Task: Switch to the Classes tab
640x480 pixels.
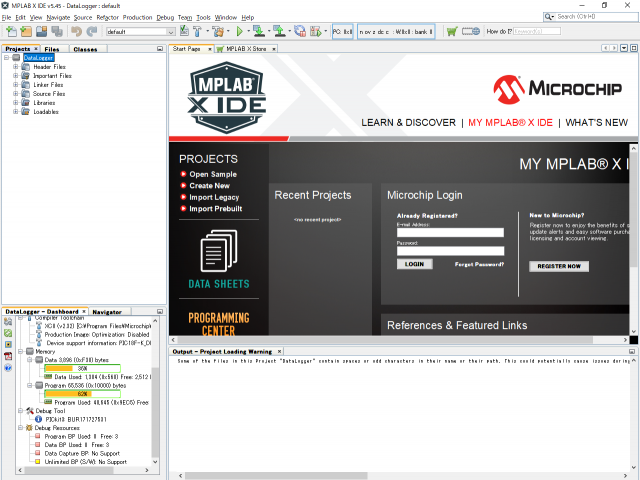Action: coord(85,49)
